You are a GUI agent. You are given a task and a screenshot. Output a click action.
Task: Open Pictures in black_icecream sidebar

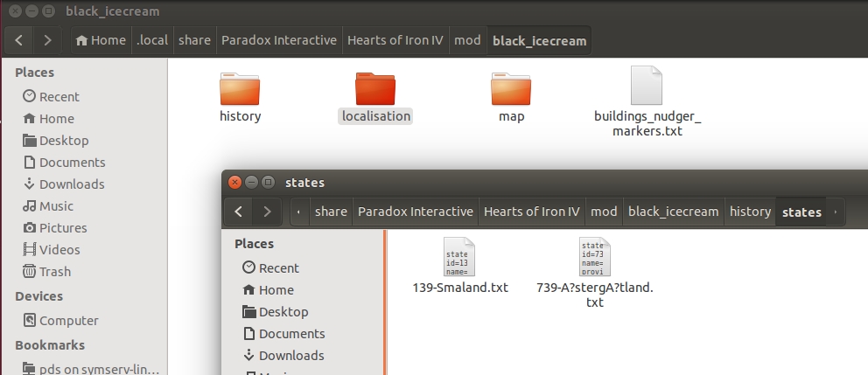(55, 228)
